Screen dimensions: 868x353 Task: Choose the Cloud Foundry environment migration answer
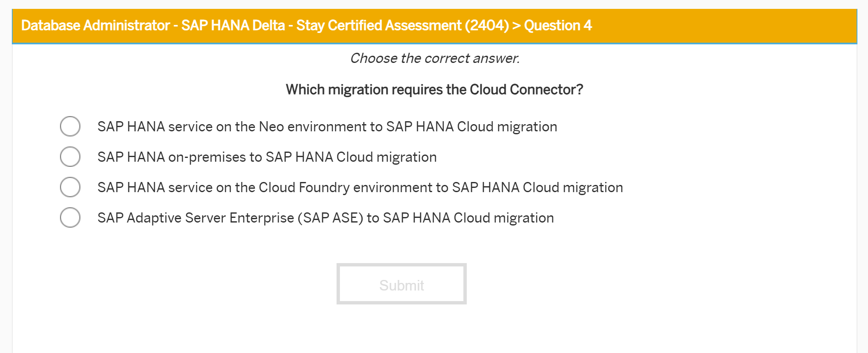70,187
